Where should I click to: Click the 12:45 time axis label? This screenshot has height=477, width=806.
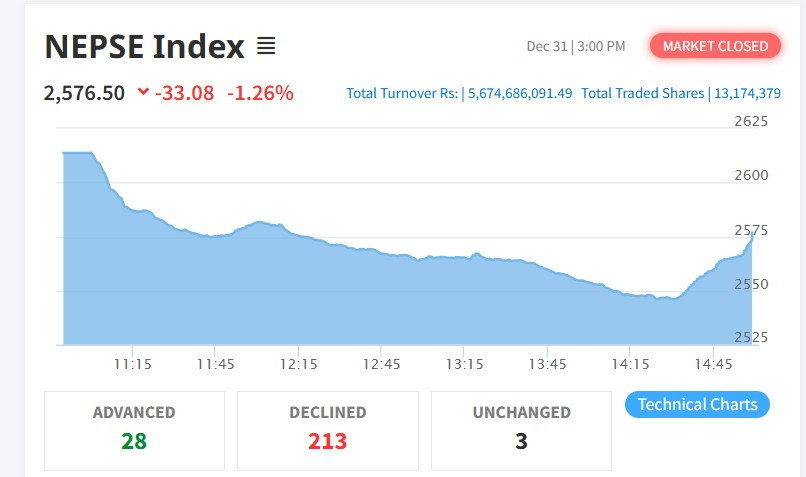[x=382, y=365]
